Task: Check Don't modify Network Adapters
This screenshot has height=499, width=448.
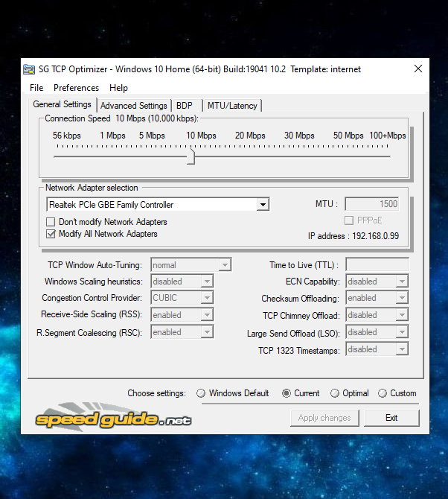Action: pos(51,221)
